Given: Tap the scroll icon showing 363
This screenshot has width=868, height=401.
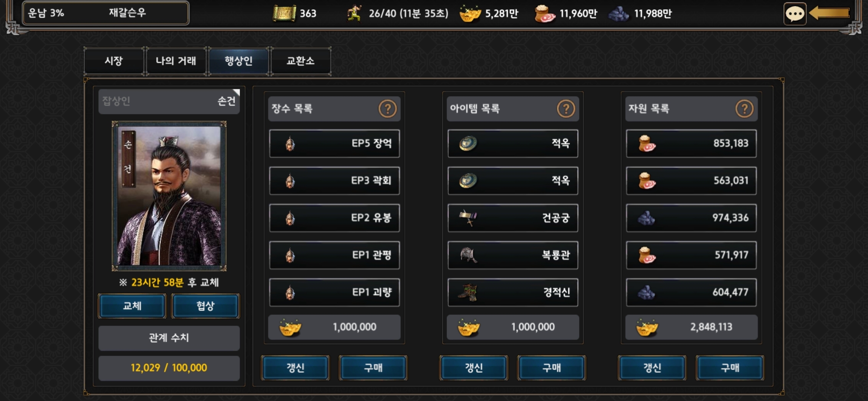Looking at the screenshot, I should coord(284,13).
